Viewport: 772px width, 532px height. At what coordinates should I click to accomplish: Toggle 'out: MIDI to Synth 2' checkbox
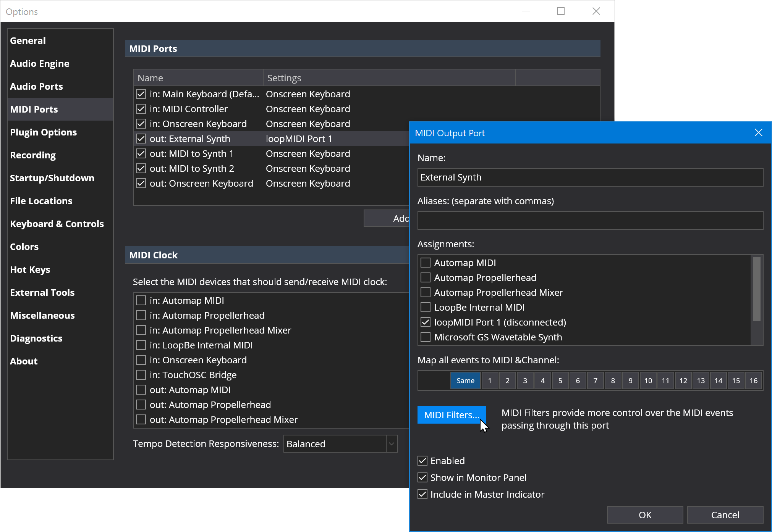tap(141, 168)
